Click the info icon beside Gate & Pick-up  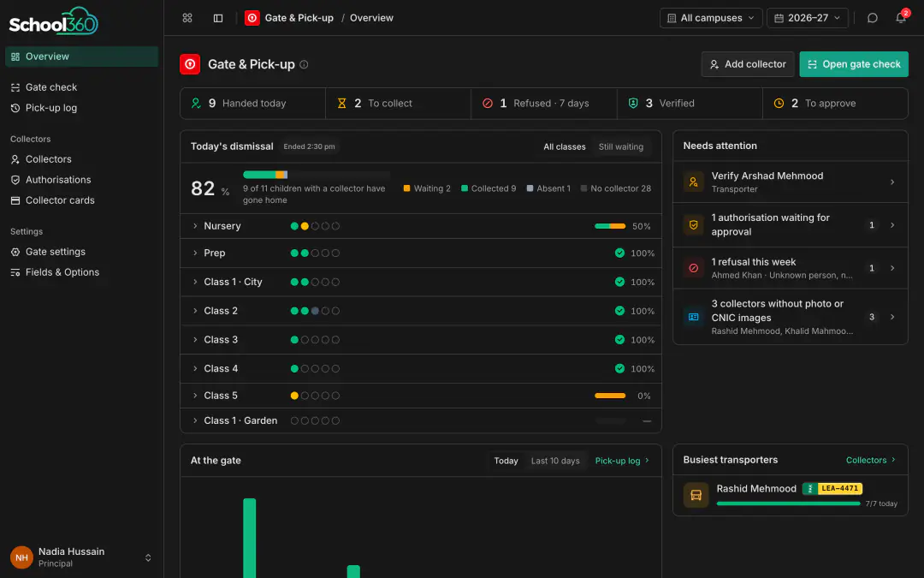304,64
